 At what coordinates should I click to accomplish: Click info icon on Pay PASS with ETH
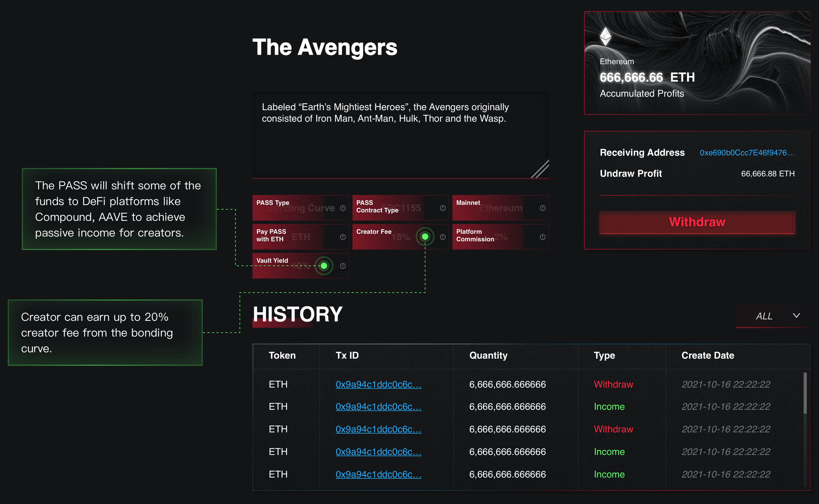click(x=343, y=237)
